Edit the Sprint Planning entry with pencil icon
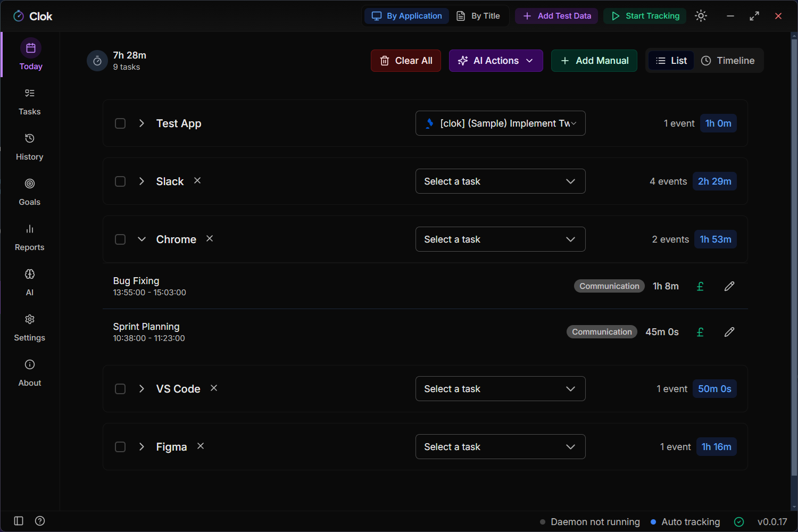The height and width of the screenshot is (532, 798). (x=729, y=332)
